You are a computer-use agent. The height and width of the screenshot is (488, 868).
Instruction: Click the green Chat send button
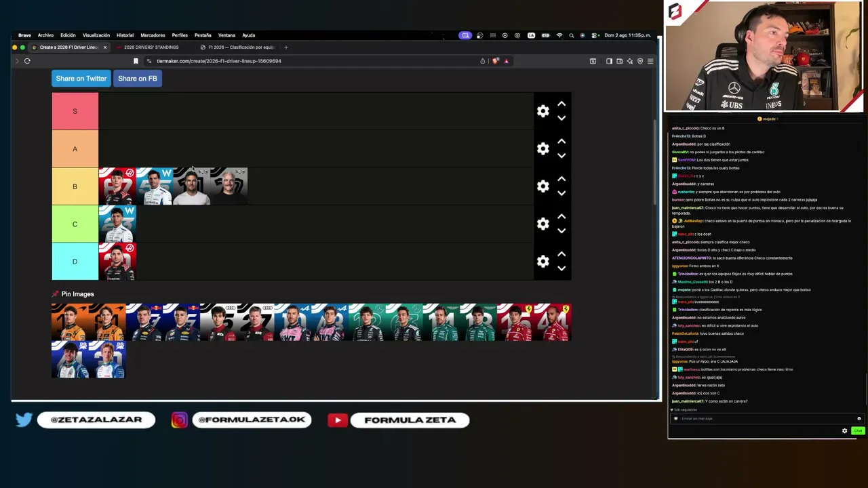(858, 431)
